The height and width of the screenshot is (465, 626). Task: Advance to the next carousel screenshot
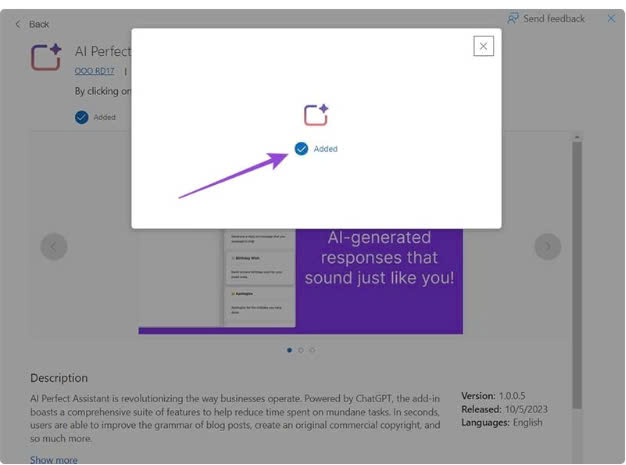point(547,246)
